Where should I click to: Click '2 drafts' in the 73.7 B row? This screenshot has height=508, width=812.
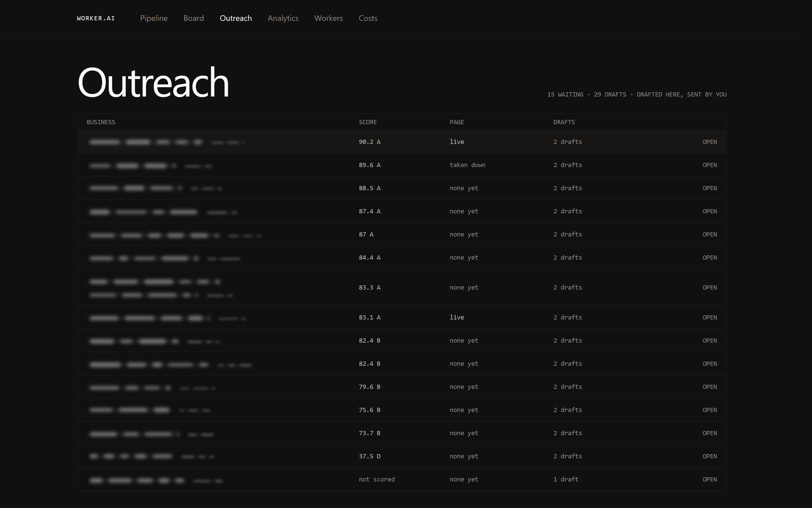coord(567,433)
